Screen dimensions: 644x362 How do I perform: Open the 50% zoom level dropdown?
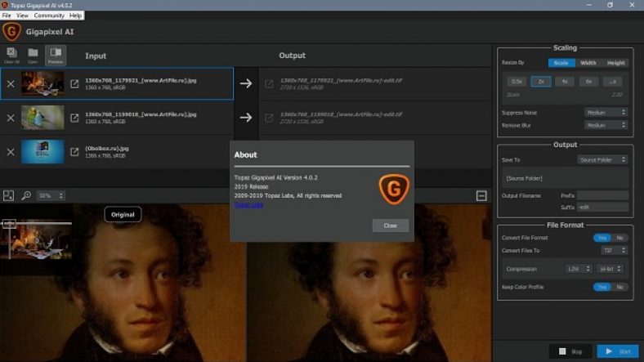[51, 196]
